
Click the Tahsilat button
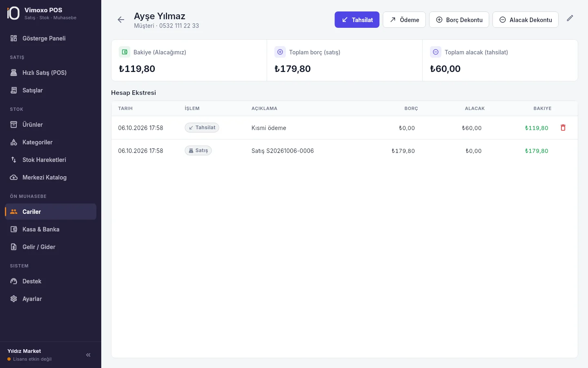[357, 20]
